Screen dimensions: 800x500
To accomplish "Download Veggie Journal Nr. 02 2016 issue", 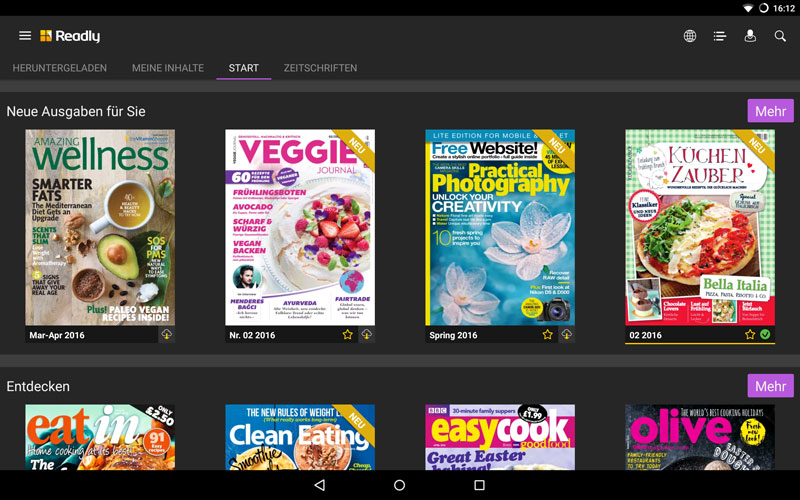I will click(367, 335).
